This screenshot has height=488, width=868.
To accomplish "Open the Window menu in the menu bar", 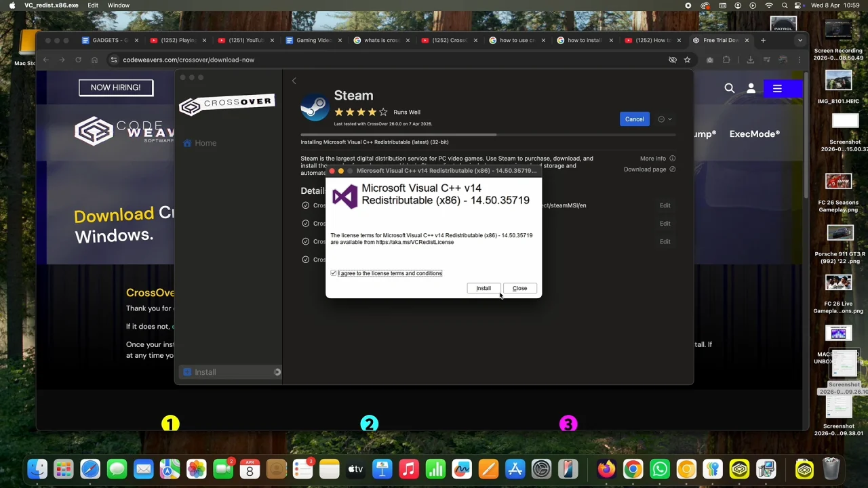I will (119, 5).
